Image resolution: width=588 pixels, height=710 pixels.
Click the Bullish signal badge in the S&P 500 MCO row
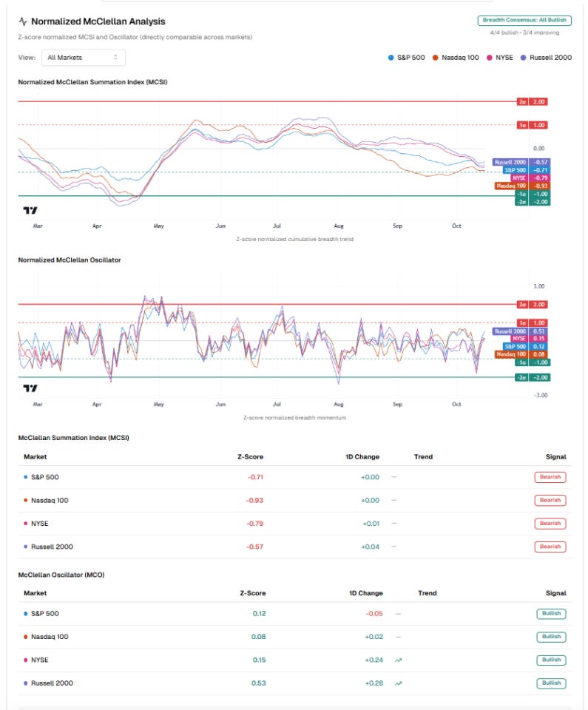point(551,614)
